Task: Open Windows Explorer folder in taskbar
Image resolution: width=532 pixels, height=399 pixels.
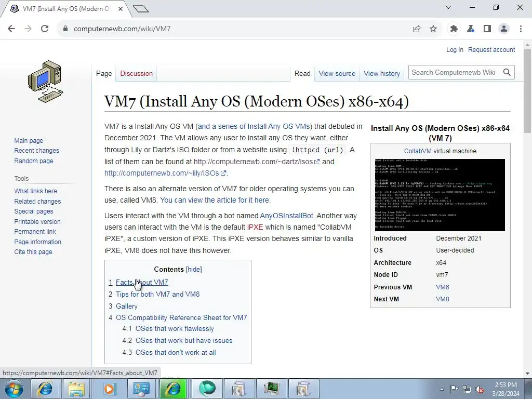Action: pos(76,389)
